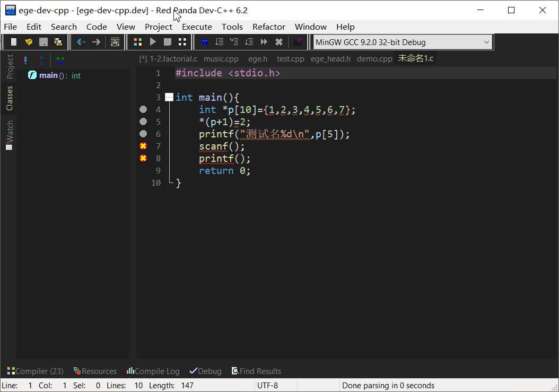Open the Code menu
Image resolution: width=559 pixels, height=392 pixels.
pos(97,27)
